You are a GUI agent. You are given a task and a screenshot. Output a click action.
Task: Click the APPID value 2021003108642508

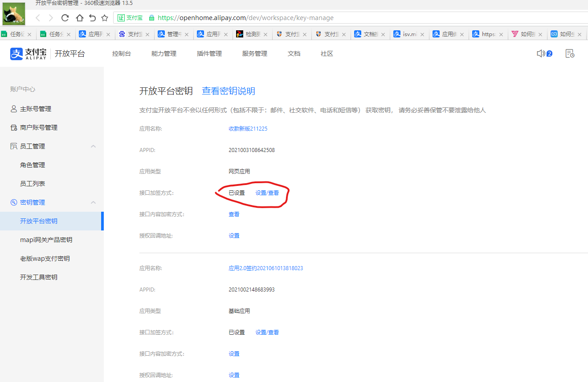tap(252, 150)
